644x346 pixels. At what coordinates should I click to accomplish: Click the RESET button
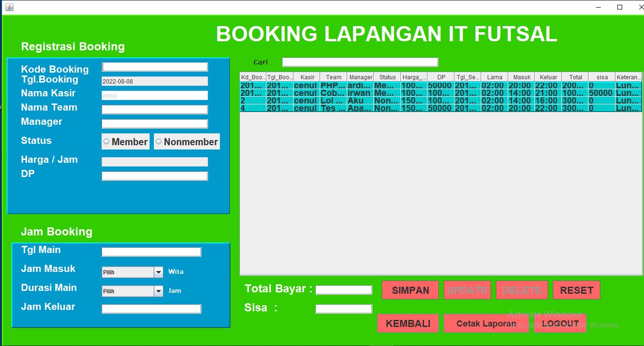576,290
